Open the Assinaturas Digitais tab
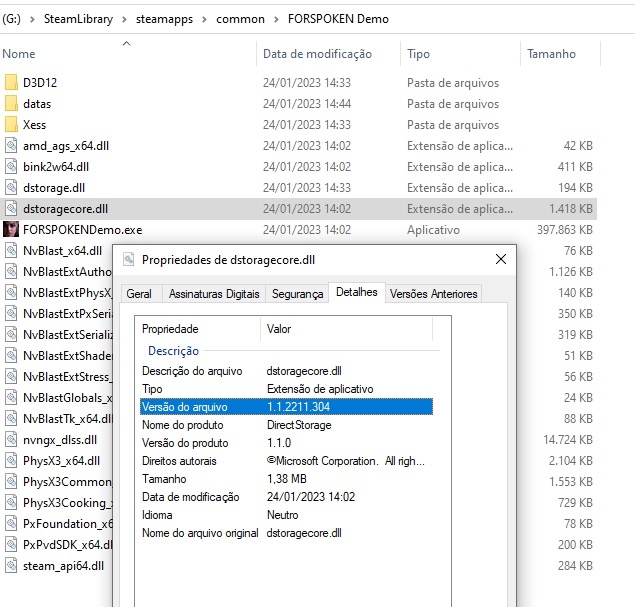The image size is (635, 607). [214, 294]
